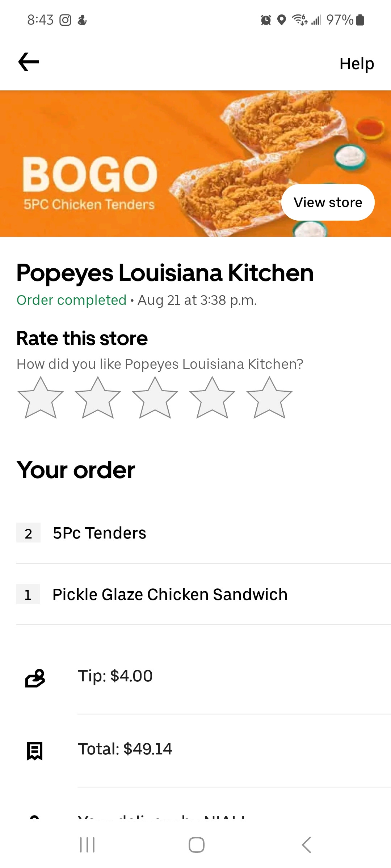This screenshot has height=868, width=391.
Task: Tap the tip hand-coin icon
Action: (35, 678)
